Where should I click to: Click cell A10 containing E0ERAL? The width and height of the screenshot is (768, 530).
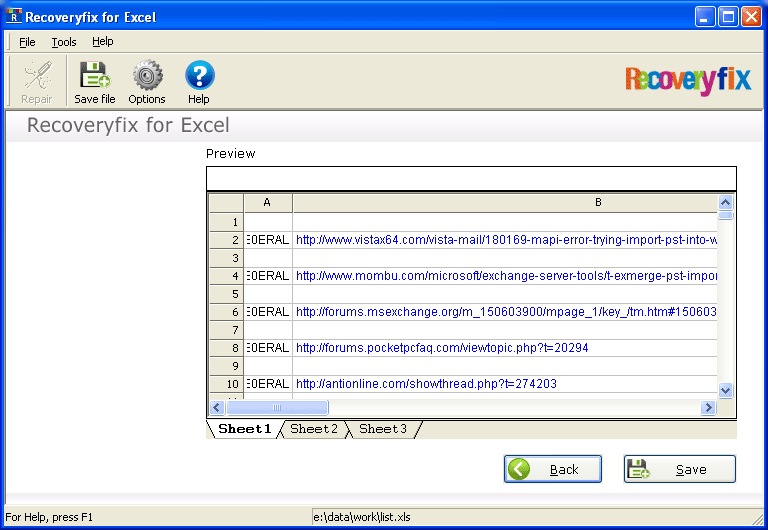268,384
